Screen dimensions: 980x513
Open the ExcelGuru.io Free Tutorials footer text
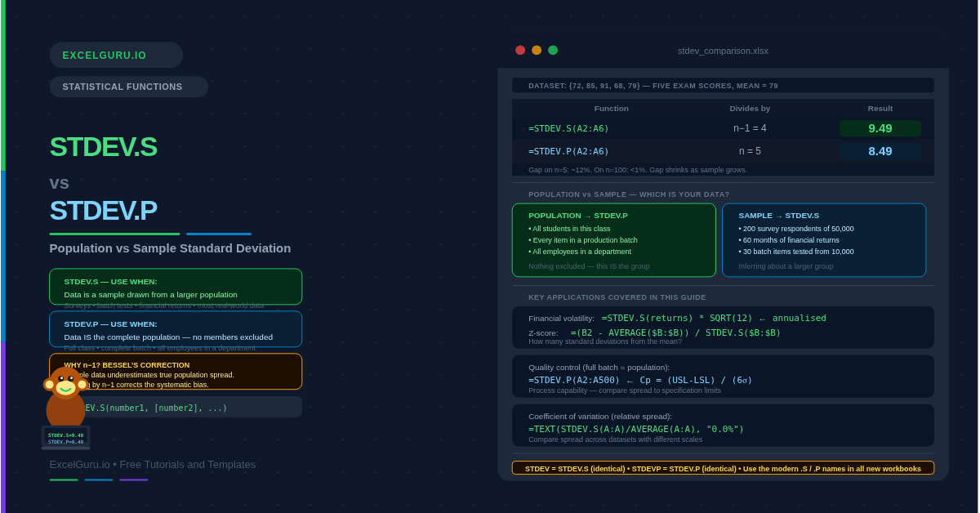click(152, 464)
